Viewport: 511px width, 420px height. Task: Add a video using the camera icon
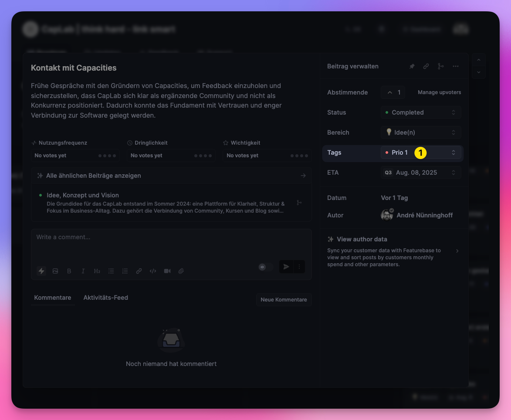167,271
